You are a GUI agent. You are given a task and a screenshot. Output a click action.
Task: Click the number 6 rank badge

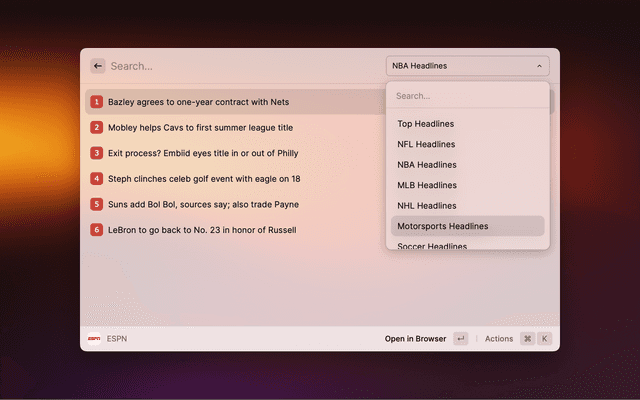click(x=97, y=230)
